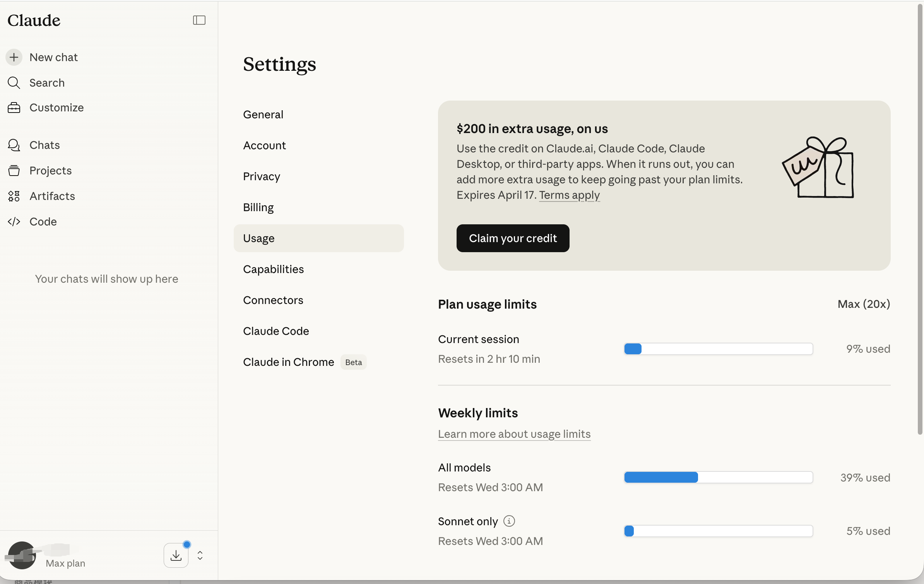This screenshot has width=924, height=584.
Task: Click the Customize toolbox icon
Action: click(14, 108)
